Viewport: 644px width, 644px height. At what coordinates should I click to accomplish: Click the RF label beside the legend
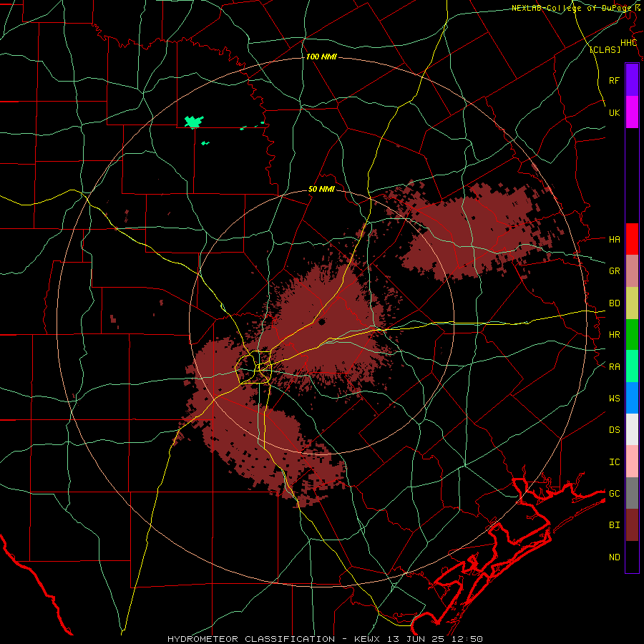coord(614,80)
